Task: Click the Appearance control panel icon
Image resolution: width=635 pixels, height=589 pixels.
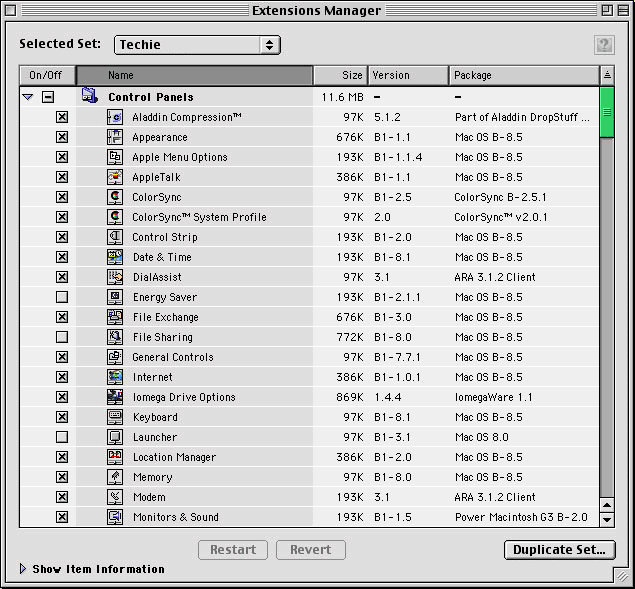Action: tap(115, 137)
